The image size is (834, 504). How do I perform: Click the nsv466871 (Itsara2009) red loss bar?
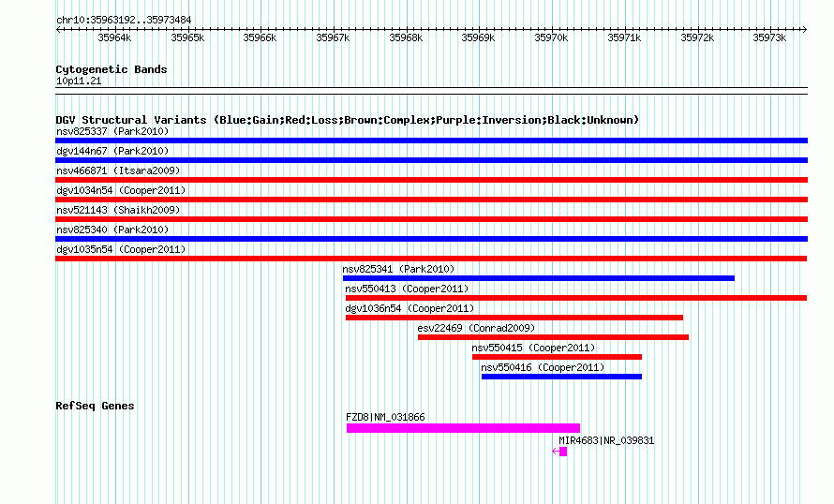pos(431,180)
